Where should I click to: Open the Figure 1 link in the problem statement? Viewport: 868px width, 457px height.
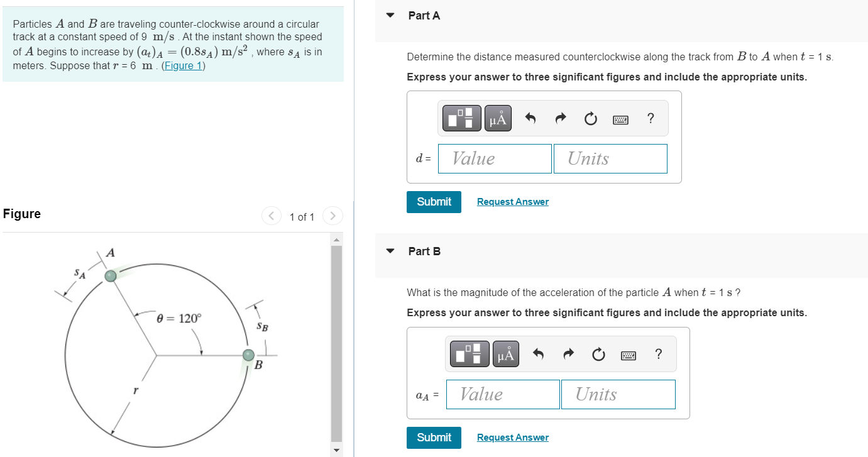click(183, 65)
